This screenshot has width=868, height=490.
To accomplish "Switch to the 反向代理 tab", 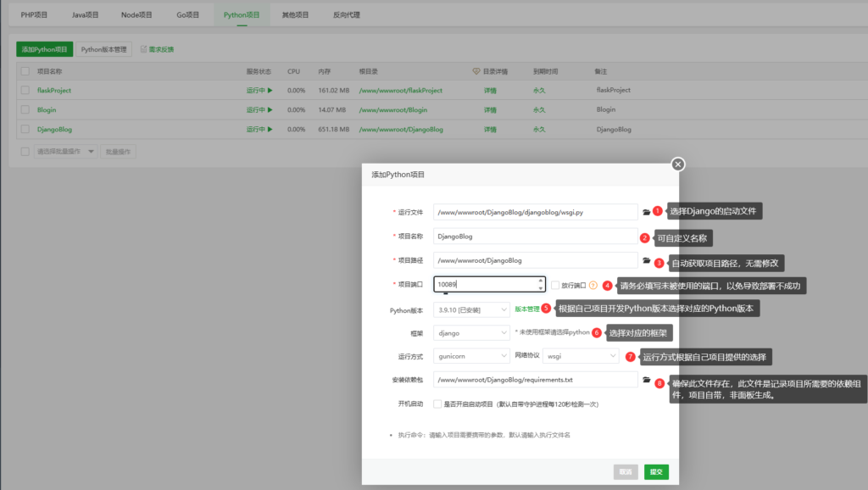I will pos(347,15).
